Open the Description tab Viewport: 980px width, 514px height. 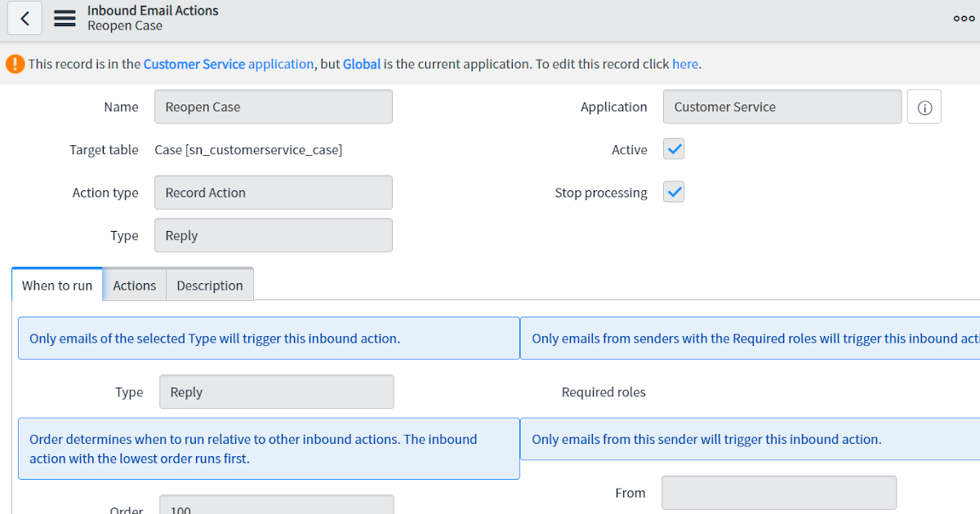pos(209,285)
